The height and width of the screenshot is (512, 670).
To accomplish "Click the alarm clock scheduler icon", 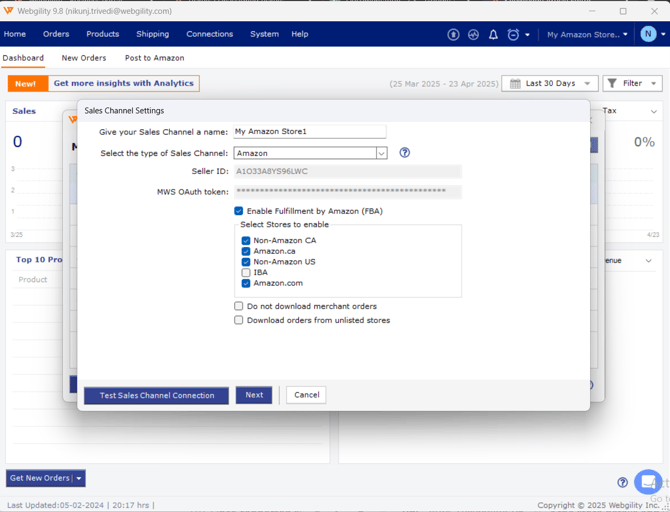I will pyautogui.click(x=514, y=34).
